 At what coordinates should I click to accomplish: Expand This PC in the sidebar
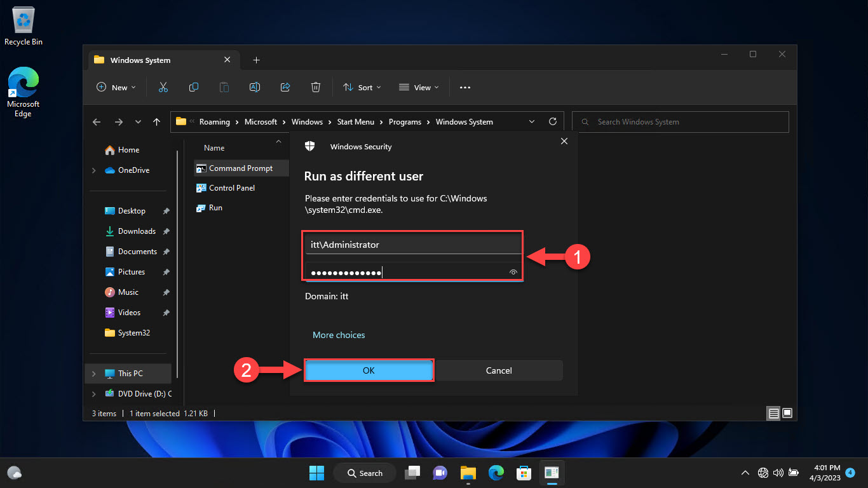[x=93, y=373]
